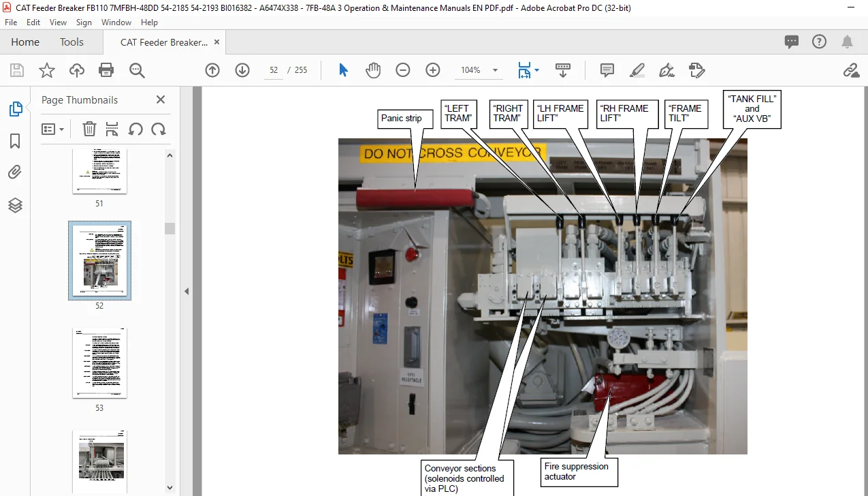
Task: Select the page 53 thumbnail
Action: [x=99, y=363]
